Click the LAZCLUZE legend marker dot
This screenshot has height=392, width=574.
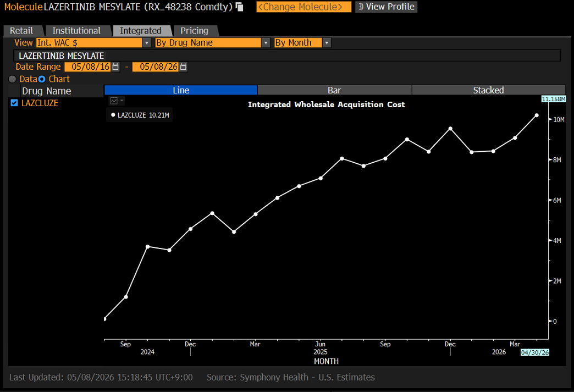point(113,115)
